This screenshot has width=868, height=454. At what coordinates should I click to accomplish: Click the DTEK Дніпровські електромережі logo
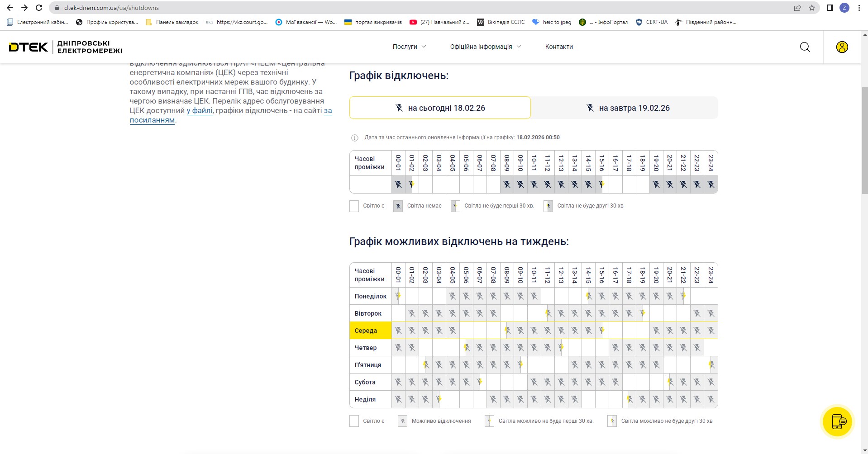(x=66, y=47)
